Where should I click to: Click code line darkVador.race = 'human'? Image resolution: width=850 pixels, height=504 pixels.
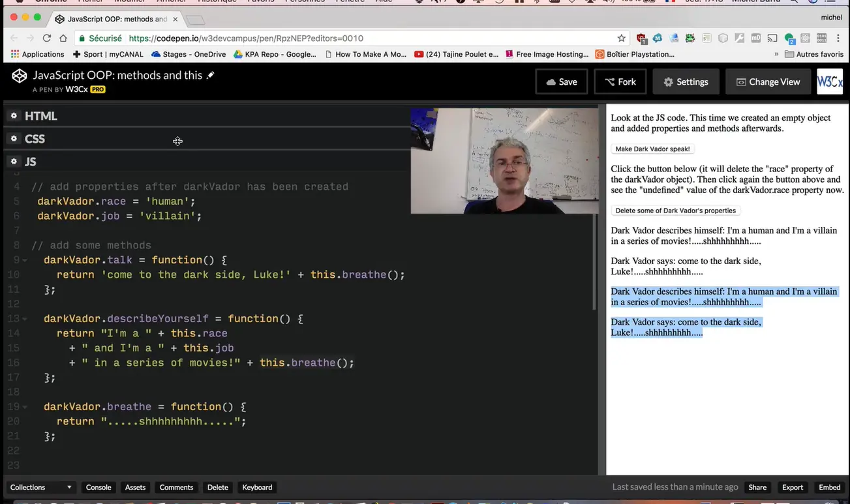116,201
